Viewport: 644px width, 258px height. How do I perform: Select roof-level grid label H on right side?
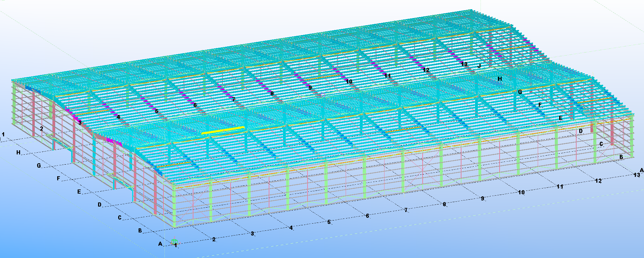(x=500, y=79)
